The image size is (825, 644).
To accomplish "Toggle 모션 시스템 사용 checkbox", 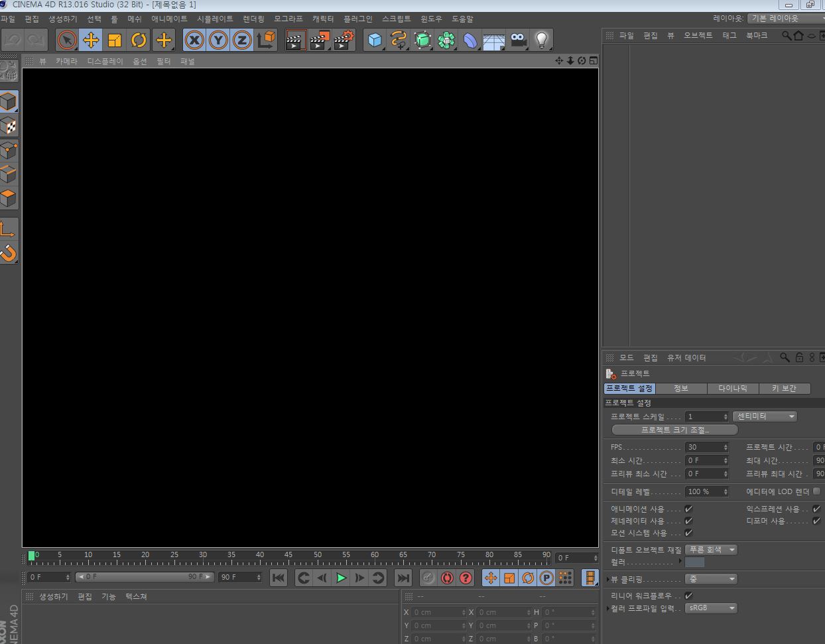I will point(688,533).
